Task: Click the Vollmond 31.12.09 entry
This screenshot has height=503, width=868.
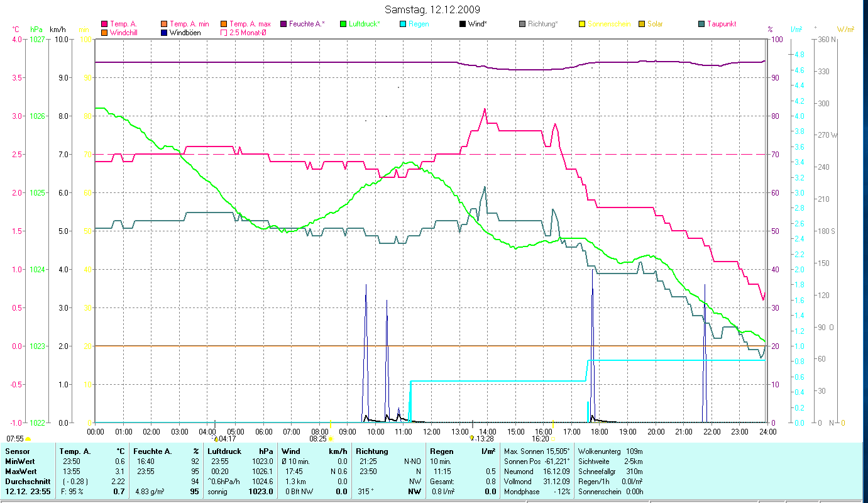Action: 536,482
